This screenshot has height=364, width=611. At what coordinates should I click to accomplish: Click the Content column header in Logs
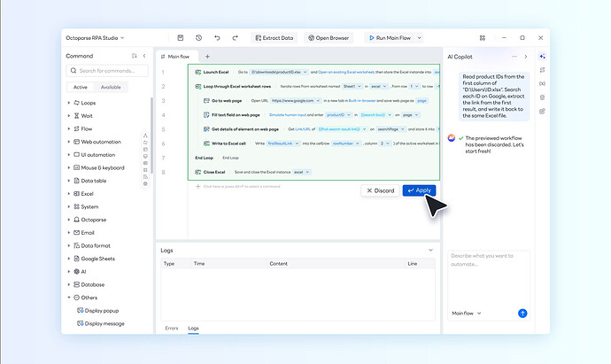pos(278,264)
